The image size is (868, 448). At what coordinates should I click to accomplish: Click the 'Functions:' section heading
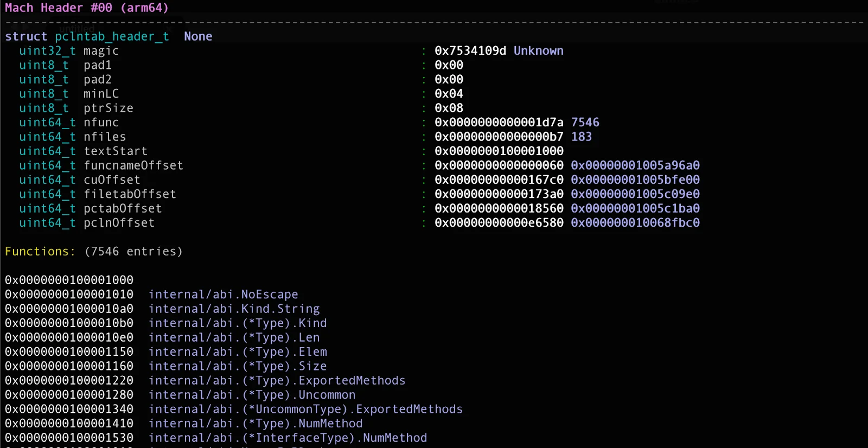coord(40,252)
